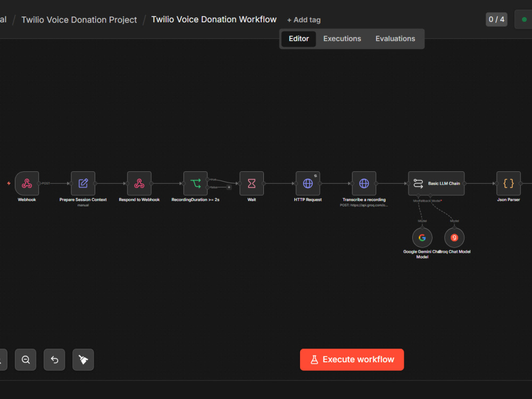Screen dimensions: 532x399
Task: Click the 0 / 4 counter badge
Action: pyautogui.click(x=496, y=19)
